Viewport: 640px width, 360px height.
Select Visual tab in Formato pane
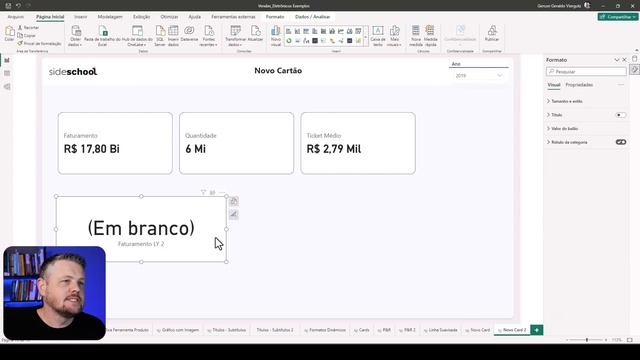coord(553,85)
